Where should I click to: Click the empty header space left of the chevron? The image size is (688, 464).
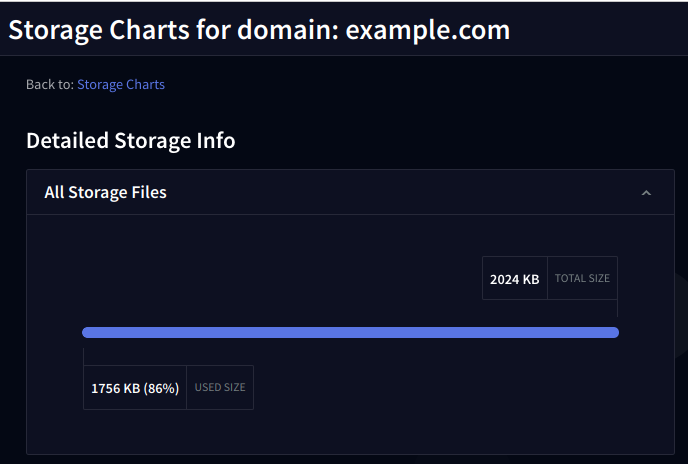(x=400, y=192)
